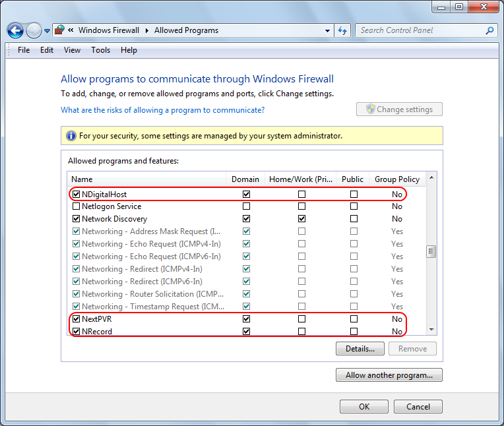Open the File menu
Image resolution: width=504 pixels, height=426 pixels.
pyautogui.click(x=24, y=50)
